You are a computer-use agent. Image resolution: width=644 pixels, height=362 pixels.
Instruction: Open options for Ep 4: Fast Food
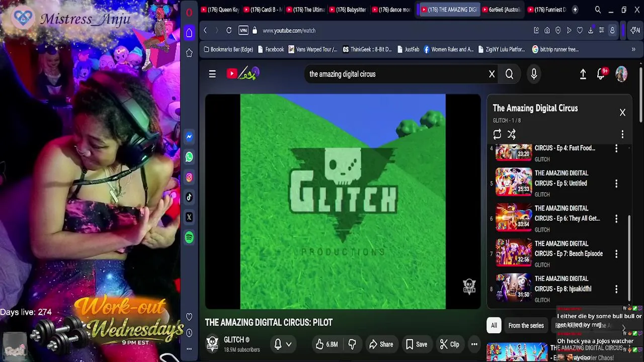(x=616, y=148)
